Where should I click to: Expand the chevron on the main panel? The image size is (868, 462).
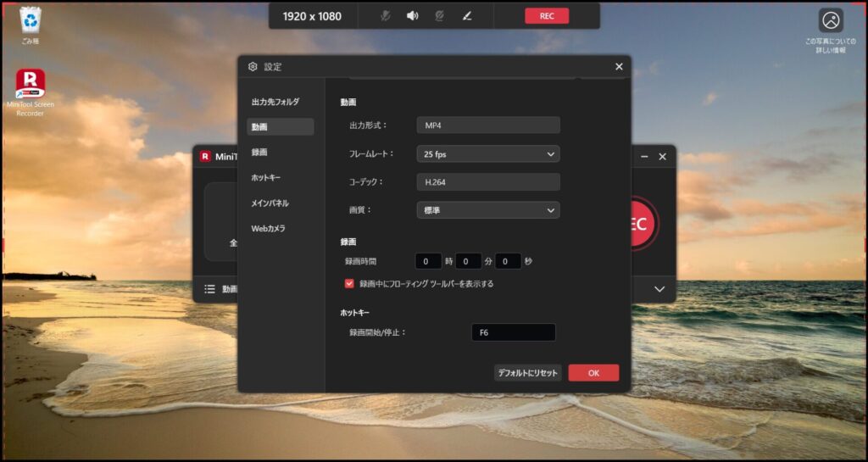click(659, 289)
